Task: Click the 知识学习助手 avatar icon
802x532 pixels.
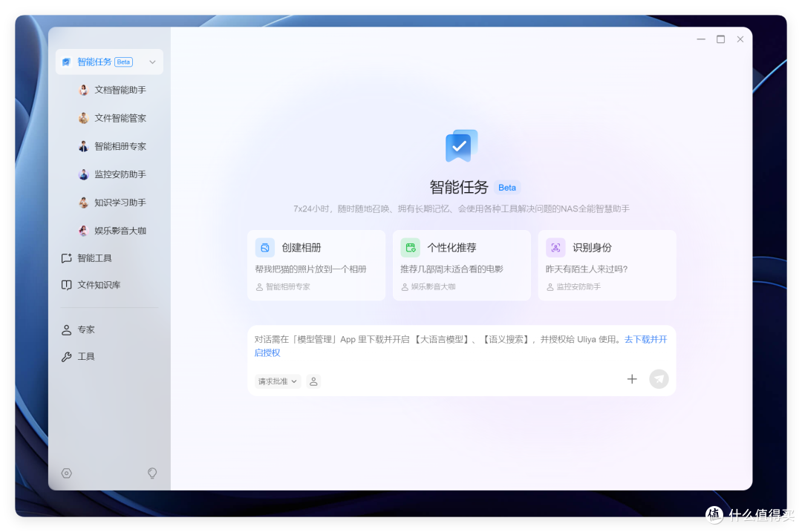Action: pyautogui.click(x=83, y=203)
